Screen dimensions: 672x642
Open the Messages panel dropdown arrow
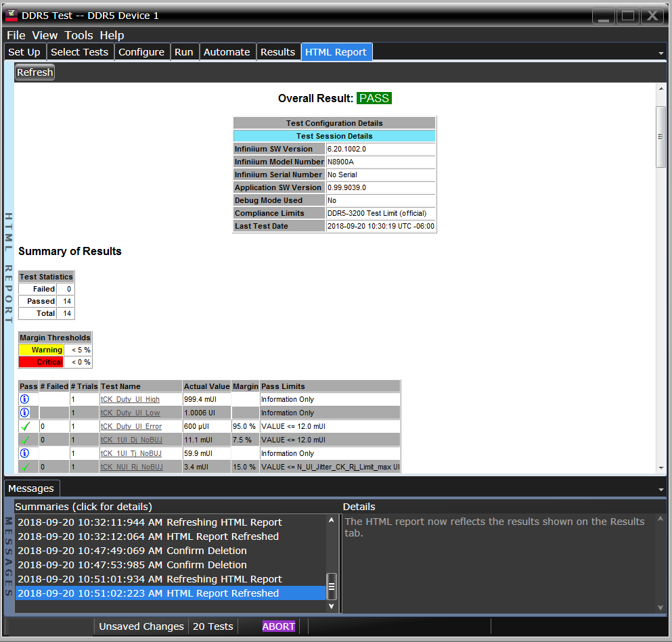click(x=660, y=489)
